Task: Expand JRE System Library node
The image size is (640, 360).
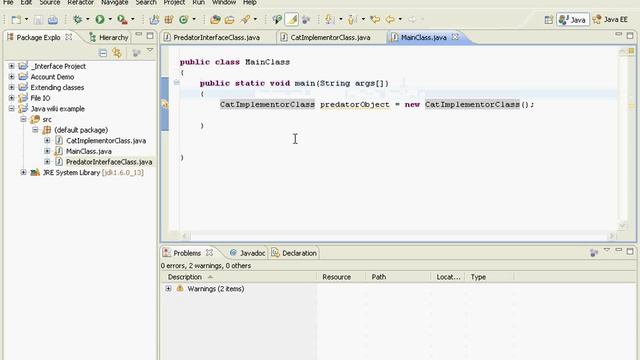Action: click(x=23, y=172)
